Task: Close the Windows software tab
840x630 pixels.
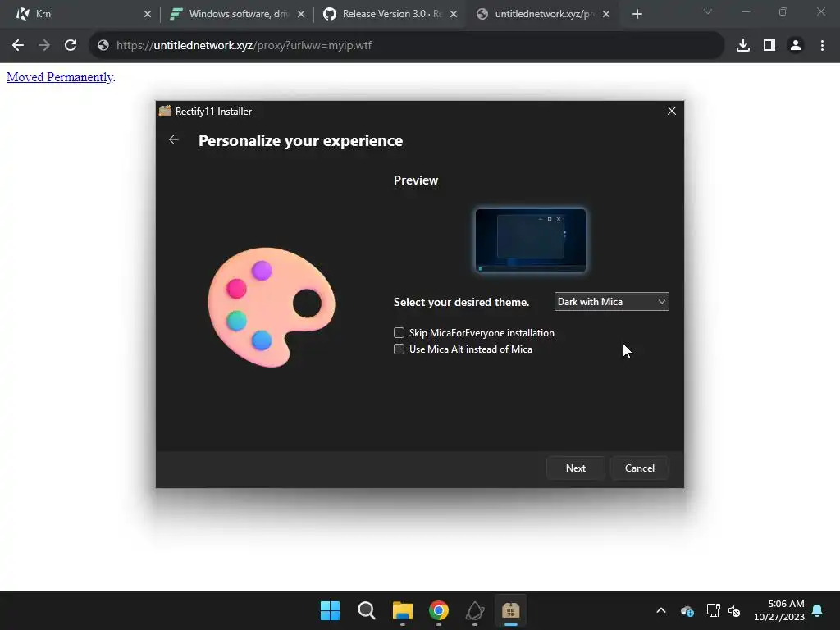Action: click(301, 14)
